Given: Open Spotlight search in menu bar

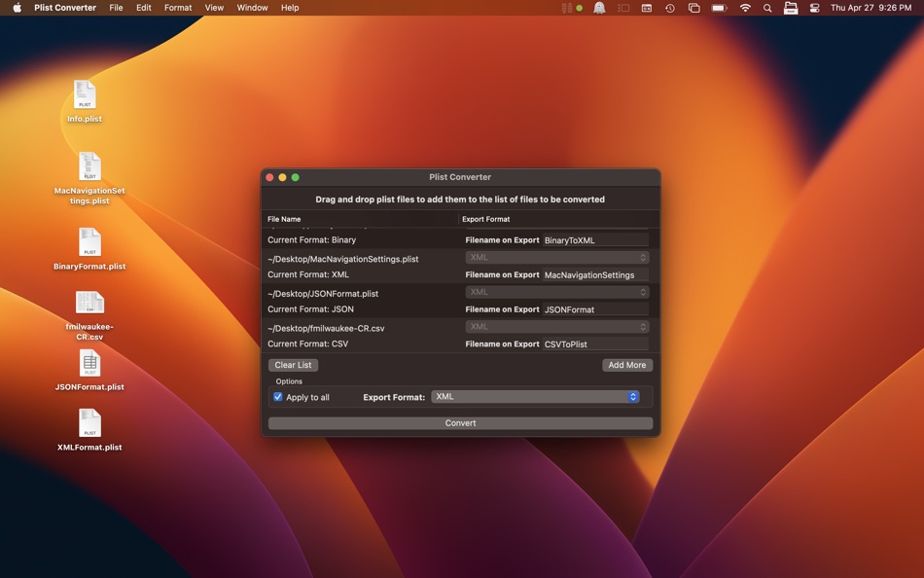Looking at the screenshot, I should (767, 8).
